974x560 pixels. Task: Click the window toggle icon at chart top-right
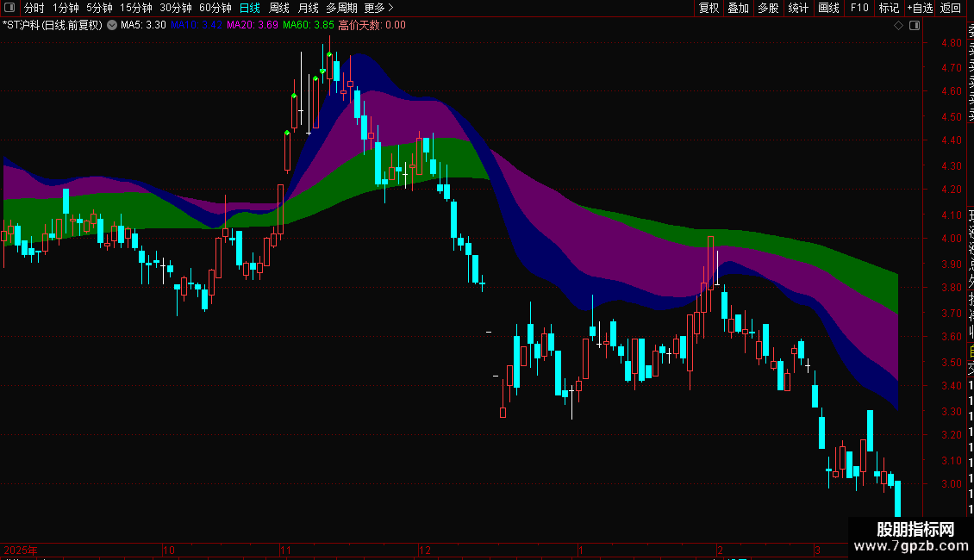point(915,26)
